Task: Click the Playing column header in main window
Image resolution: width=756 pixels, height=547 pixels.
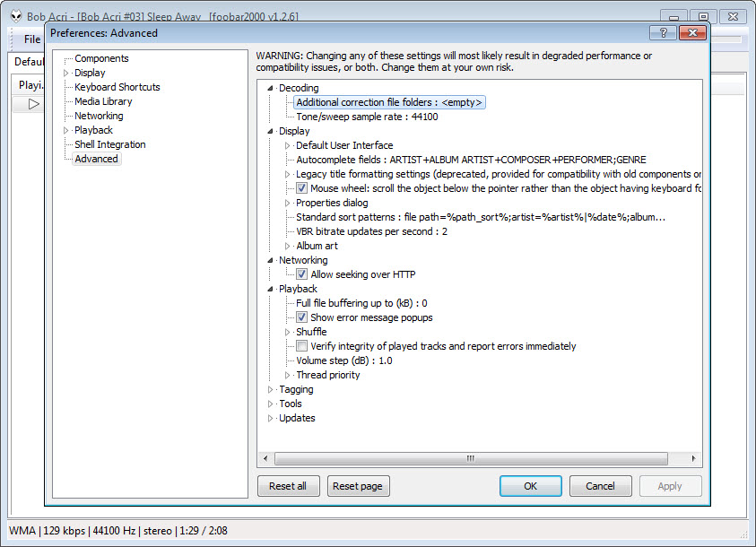Action: 30,85
